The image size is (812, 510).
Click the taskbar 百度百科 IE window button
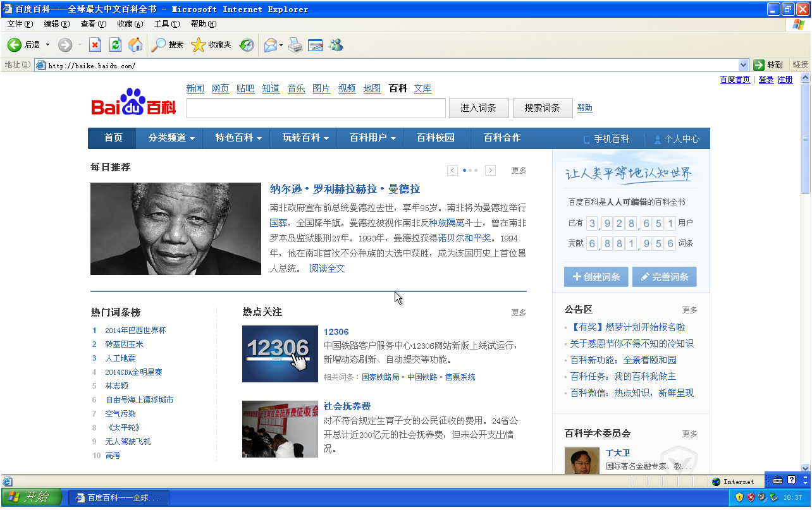(119, 498)
